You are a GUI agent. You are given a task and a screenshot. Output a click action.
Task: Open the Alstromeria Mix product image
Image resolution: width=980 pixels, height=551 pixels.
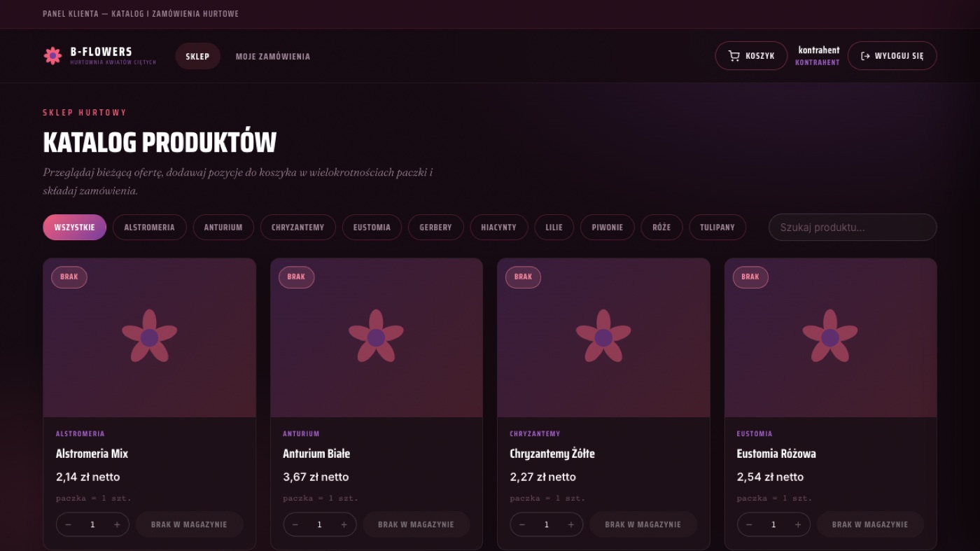pos(149,337)
